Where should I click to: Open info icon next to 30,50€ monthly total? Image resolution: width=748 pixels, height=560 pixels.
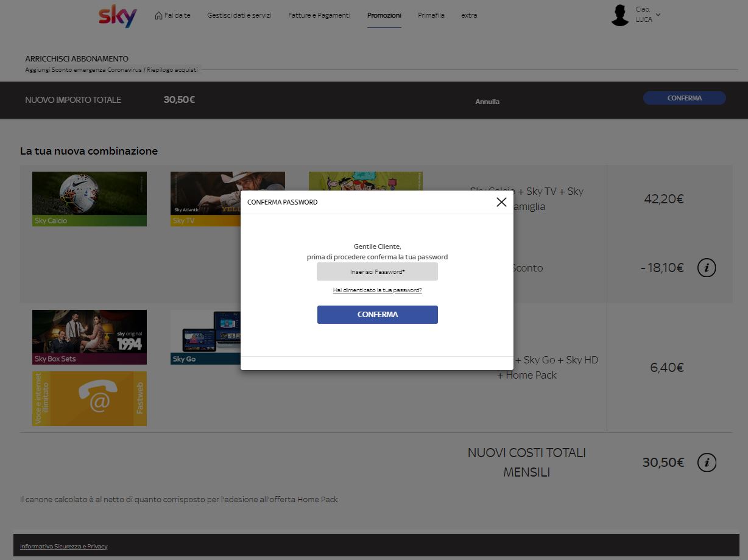707,463
